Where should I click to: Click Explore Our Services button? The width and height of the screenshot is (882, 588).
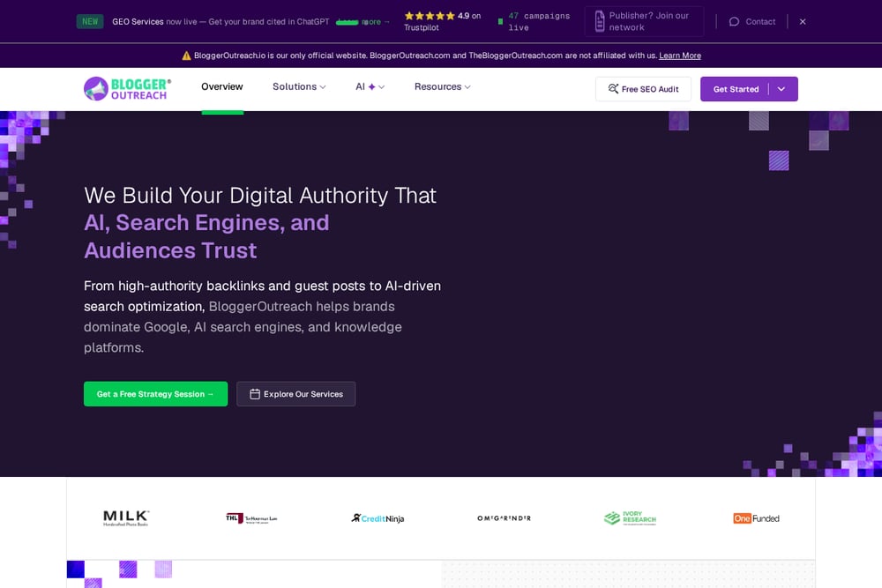point(295,394)
